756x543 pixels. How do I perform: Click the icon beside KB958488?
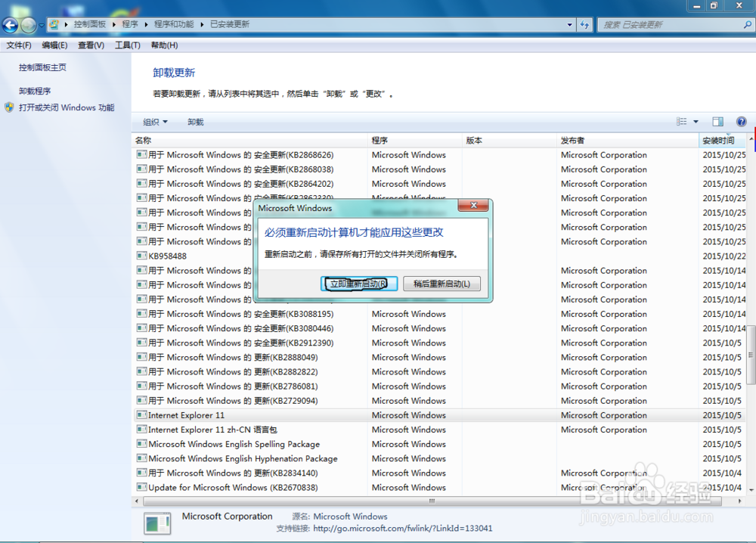[x=141, y=256]
